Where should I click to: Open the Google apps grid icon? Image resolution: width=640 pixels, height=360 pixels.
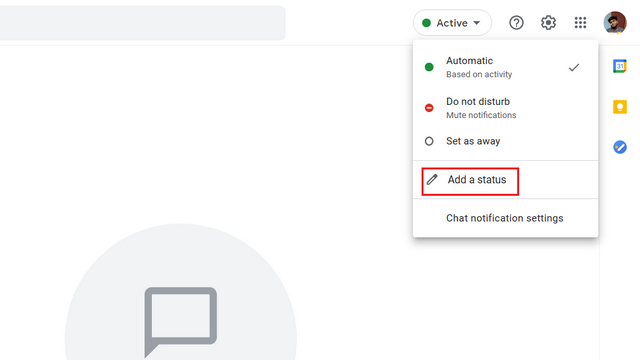[580, 23]
